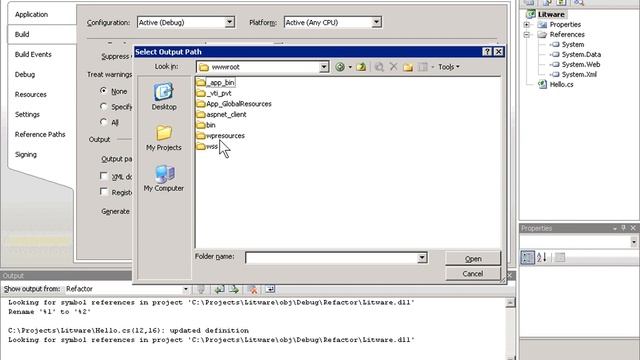The width and height of the screenshot is (640, 360).
Task: Click Property Pages icon in Properties panel
Action: 560,257
